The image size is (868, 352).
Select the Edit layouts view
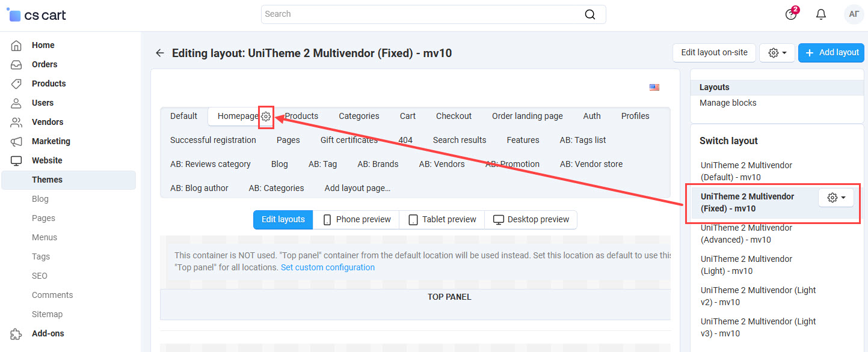[x=283, y=219]
